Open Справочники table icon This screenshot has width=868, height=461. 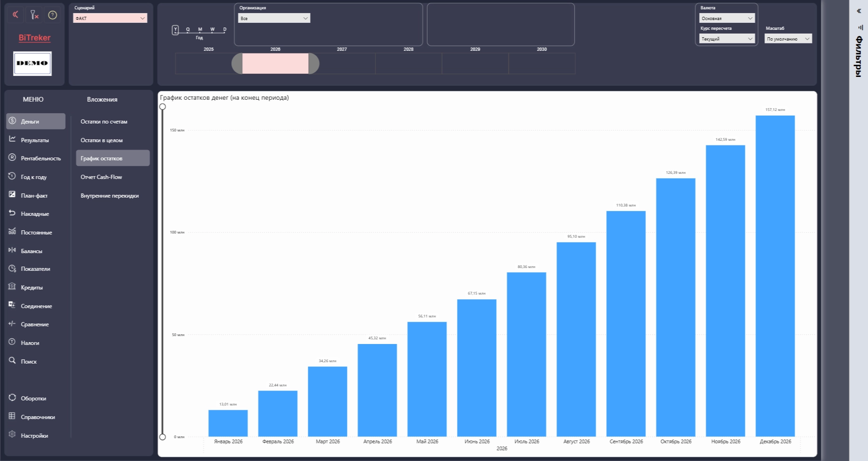click(12, 416)
